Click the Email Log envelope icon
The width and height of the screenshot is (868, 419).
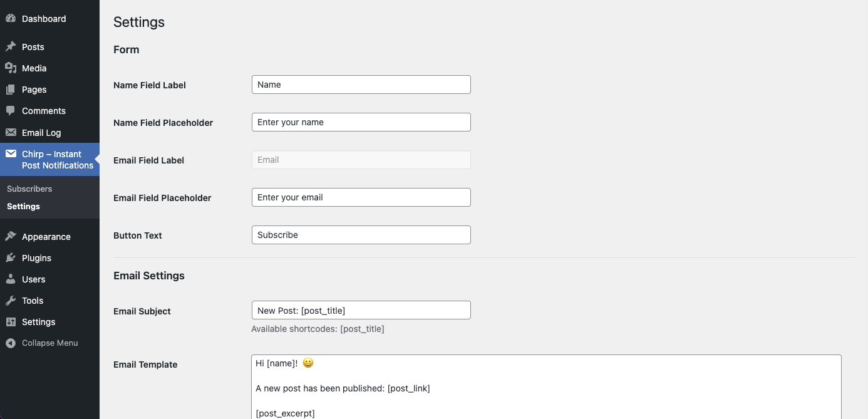[11, 133]
